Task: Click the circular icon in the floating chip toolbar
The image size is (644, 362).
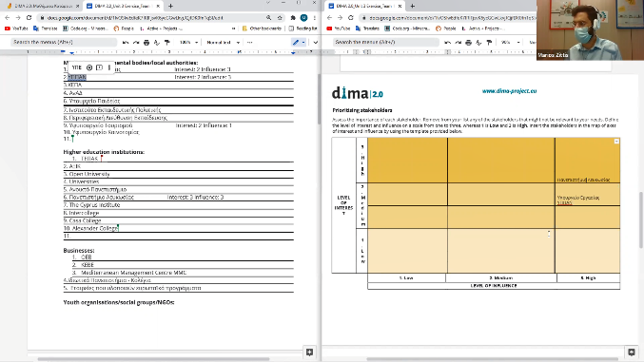Action: [x=89, y=67]
